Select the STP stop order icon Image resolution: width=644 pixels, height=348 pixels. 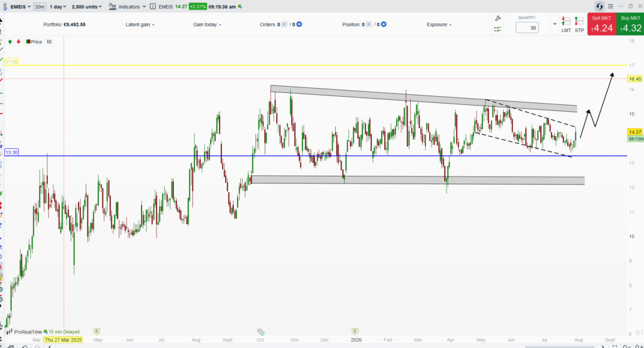tap(579, 24)
